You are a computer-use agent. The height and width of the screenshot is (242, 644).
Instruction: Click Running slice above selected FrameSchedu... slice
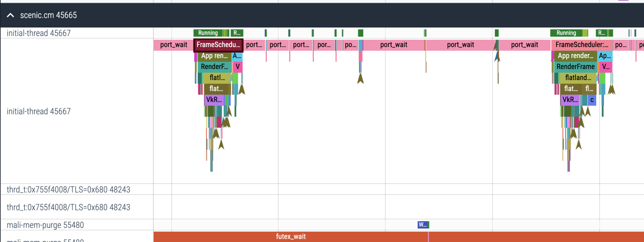point(208,33)
